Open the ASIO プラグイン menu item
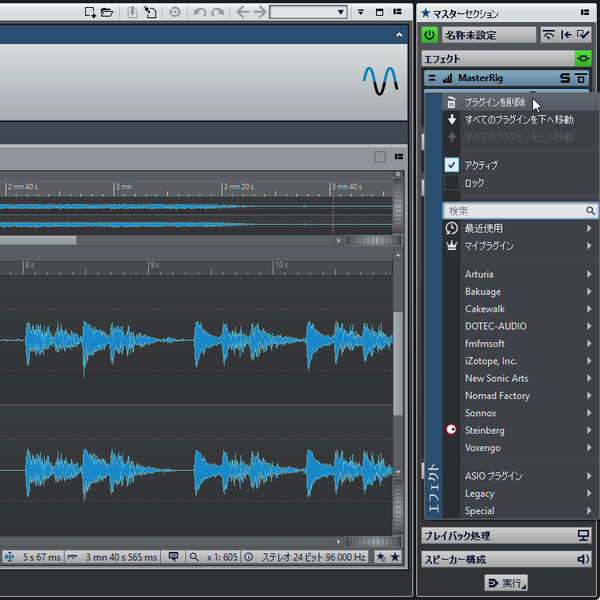 tap(521, 476)
